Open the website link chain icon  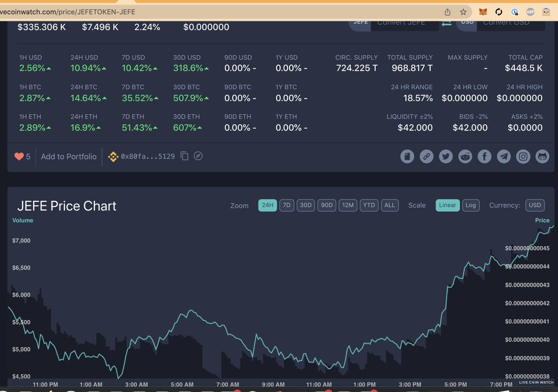click(x=426, y=157)
